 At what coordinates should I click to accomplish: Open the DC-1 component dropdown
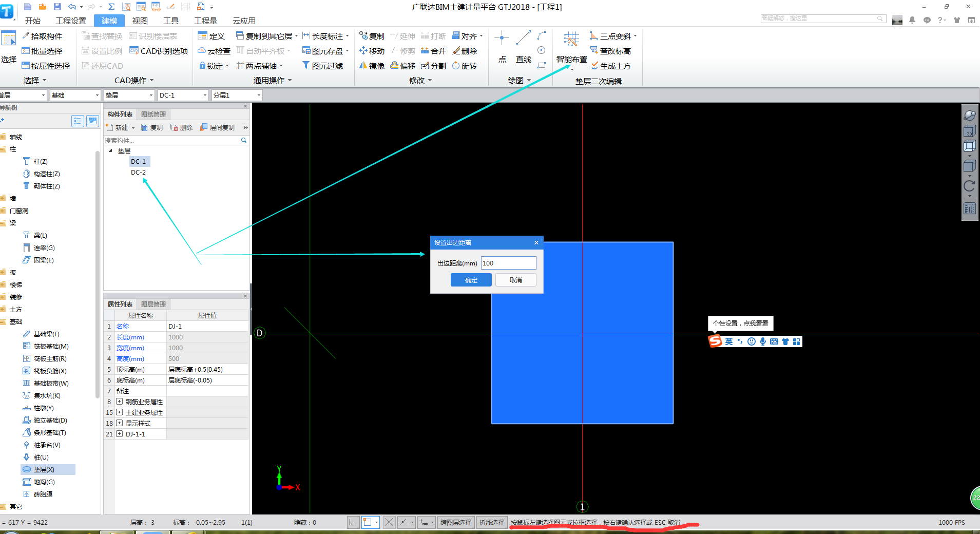click(205, 95)
